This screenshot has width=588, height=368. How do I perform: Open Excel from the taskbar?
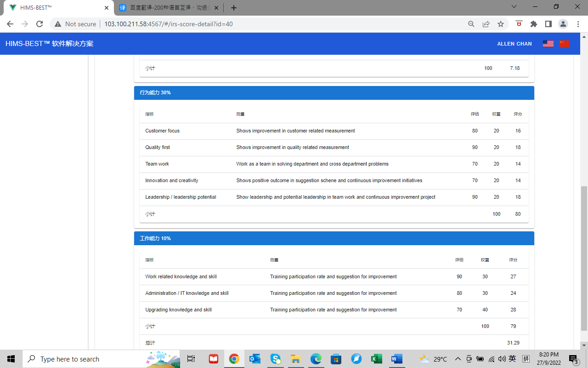376,359
